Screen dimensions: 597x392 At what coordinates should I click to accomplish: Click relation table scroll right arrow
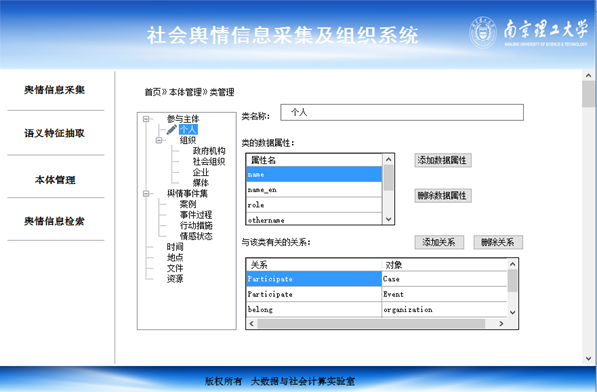pos(501,323)
